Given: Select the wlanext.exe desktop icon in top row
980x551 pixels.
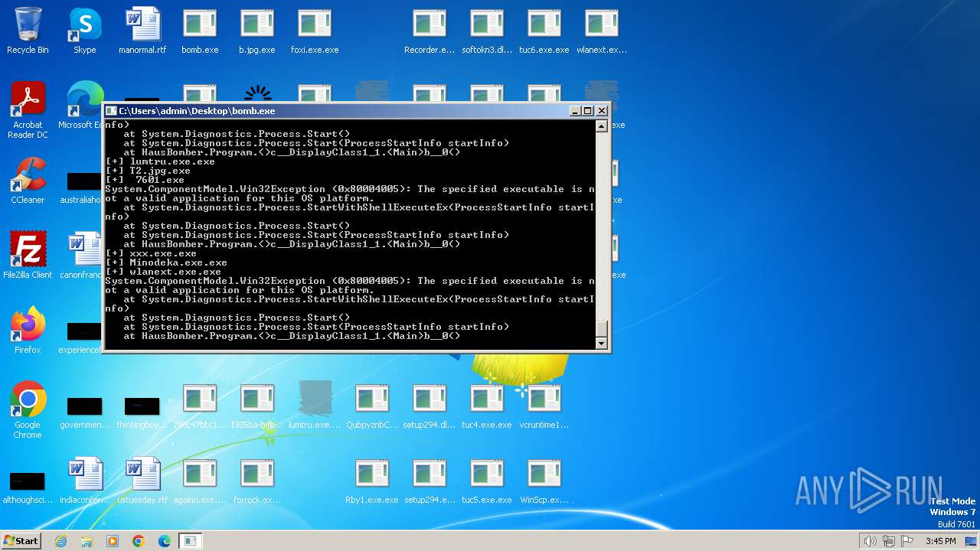Looking at the screenshot, I should (x=602, y=31).
